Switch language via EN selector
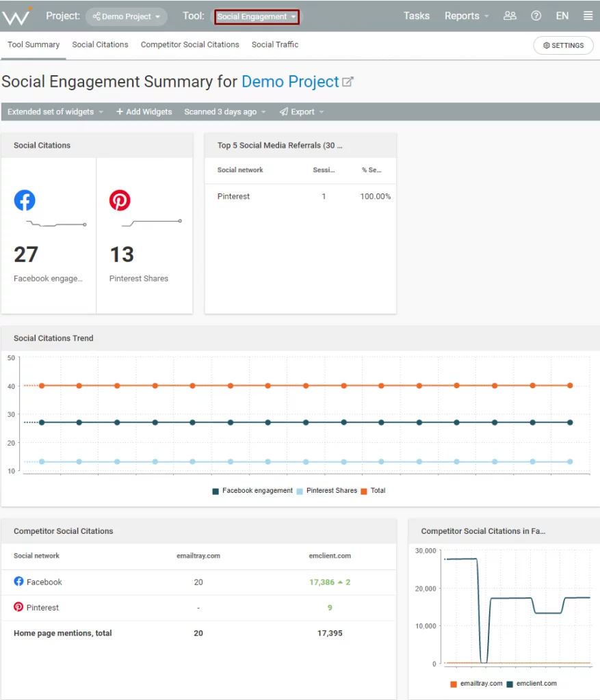 562,16
